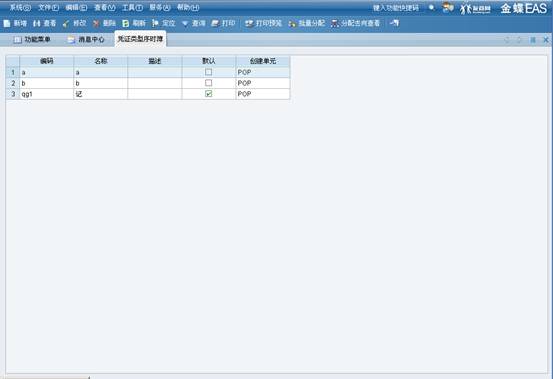Check the 默认 checkbox for row a

click(x=208, y=72)
